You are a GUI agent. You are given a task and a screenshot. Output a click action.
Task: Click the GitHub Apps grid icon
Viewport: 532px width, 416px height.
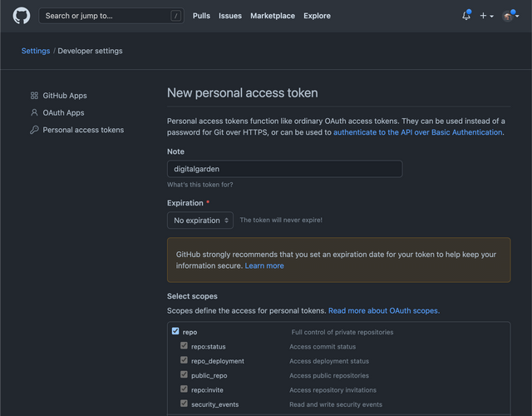pos(34,96)
